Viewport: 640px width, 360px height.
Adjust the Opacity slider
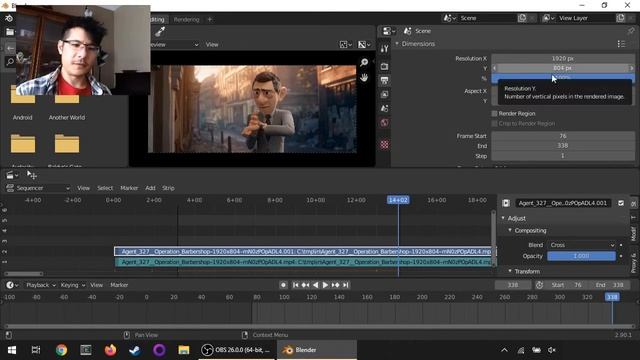point(581,256)
